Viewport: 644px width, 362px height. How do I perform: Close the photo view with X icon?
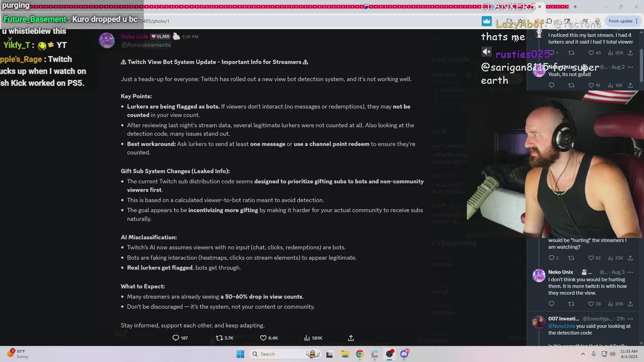[10, 39]
